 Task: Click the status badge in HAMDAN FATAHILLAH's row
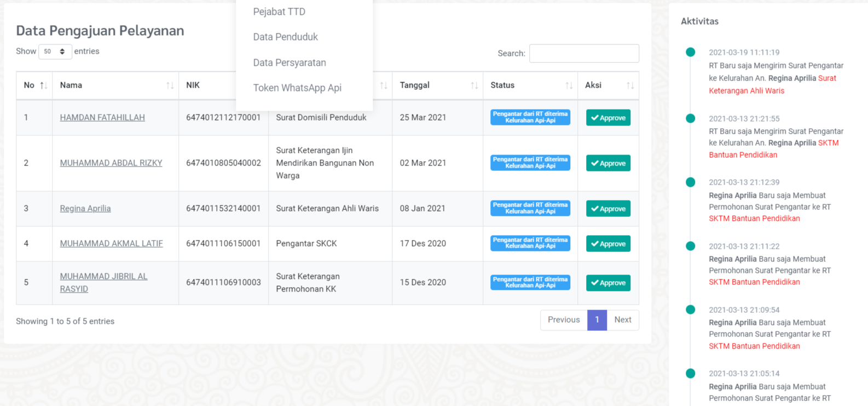pyautogui.click(x=530, y=117)
